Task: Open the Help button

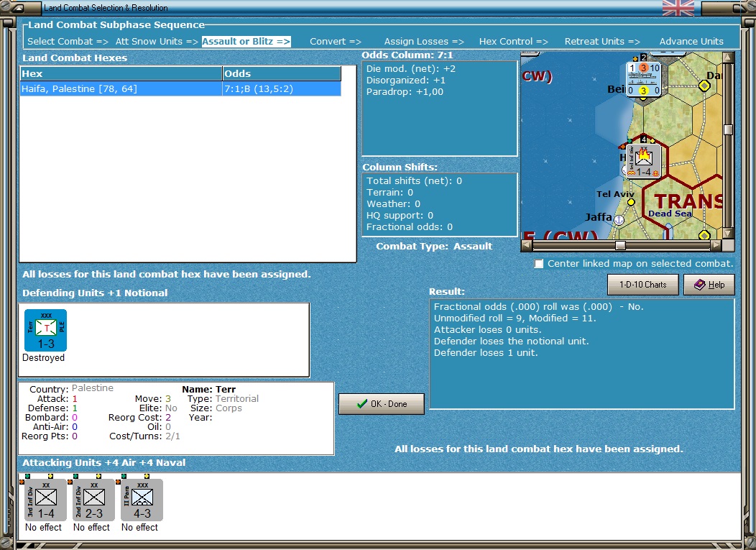Action: pyautogui.click(x=709, y=285)
